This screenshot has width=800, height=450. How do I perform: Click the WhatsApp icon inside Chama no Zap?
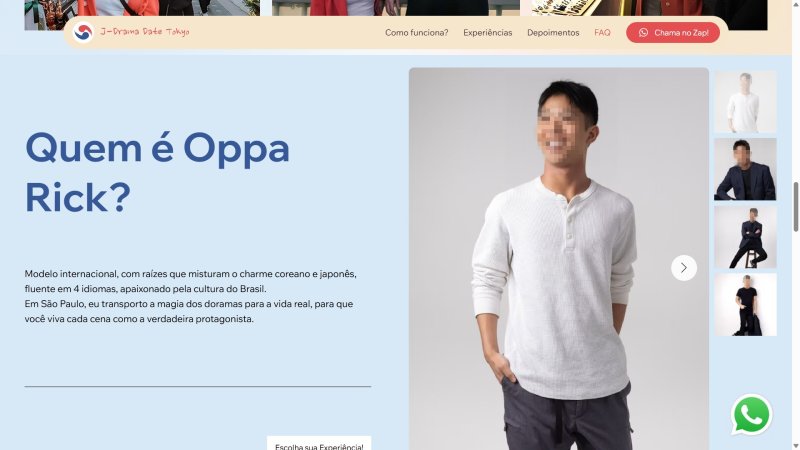coord(643,33)
